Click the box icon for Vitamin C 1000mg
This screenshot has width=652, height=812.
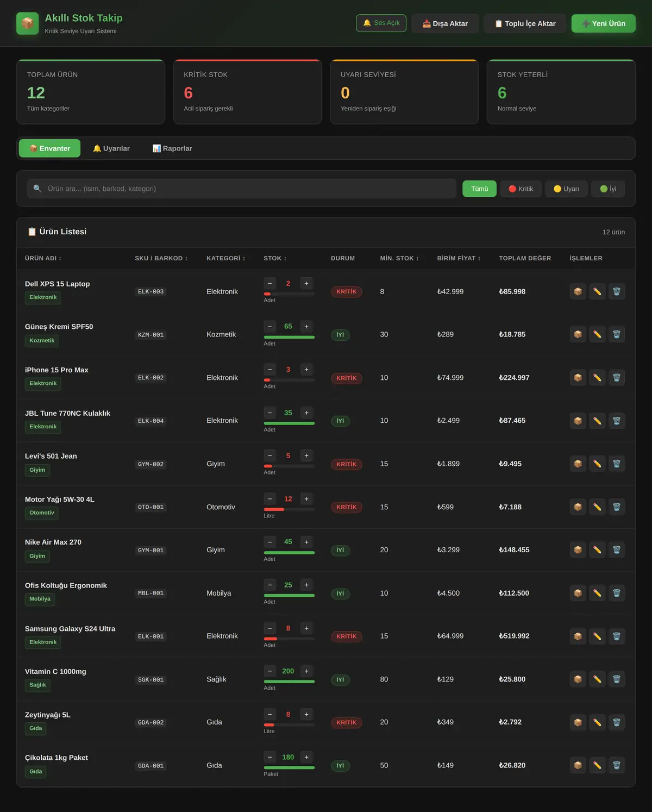pyautogui.click(x=578, y=679)
